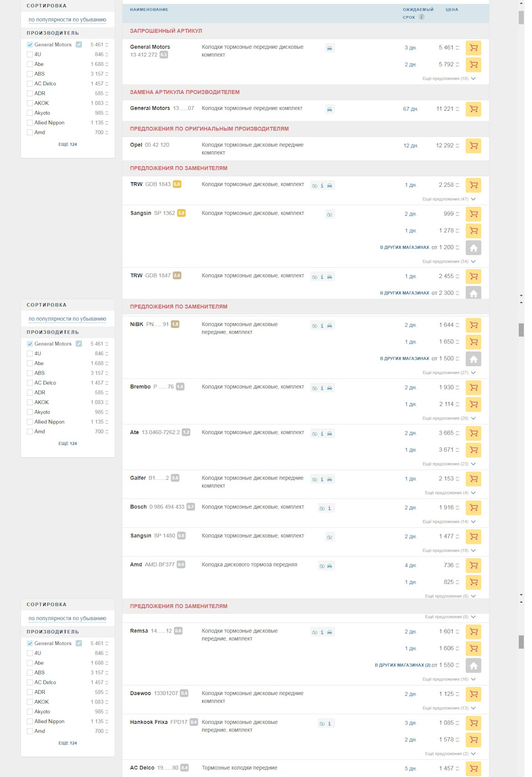Click '67 дн.' delivery term text
Screen dimensions: 532x777
[411, 109]
